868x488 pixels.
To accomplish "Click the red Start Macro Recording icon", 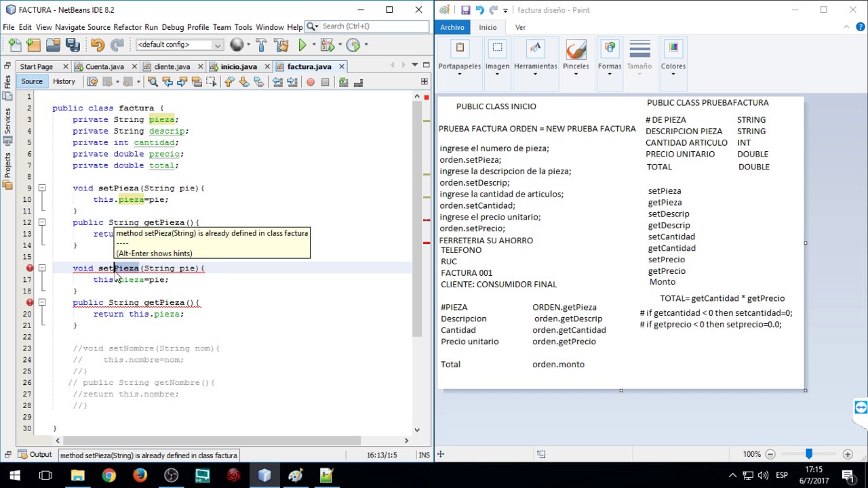I will pos(311,82).
